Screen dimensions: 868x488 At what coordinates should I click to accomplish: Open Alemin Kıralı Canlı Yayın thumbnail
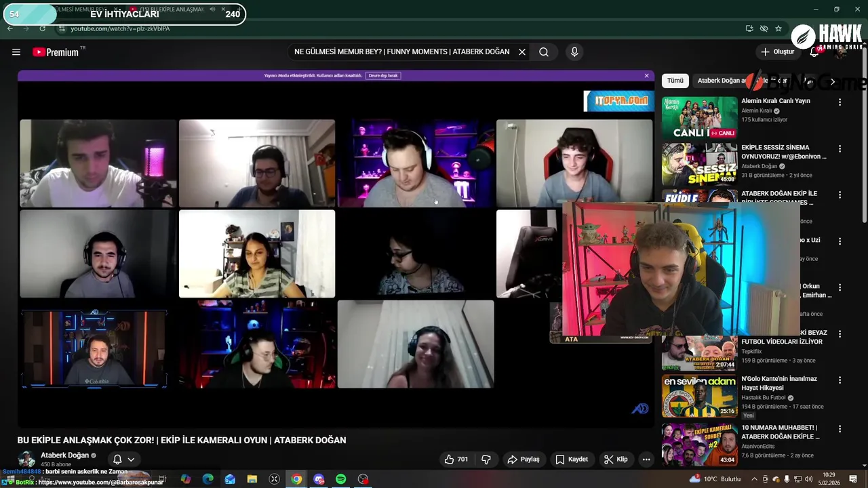click(699, 117)
